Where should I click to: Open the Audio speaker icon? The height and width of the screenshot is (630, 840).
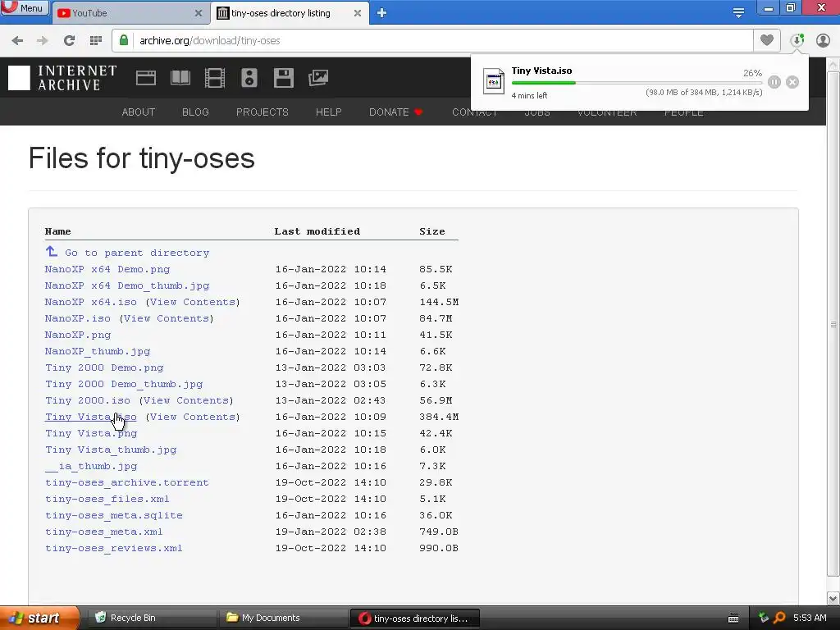click(x=249, y=78)
